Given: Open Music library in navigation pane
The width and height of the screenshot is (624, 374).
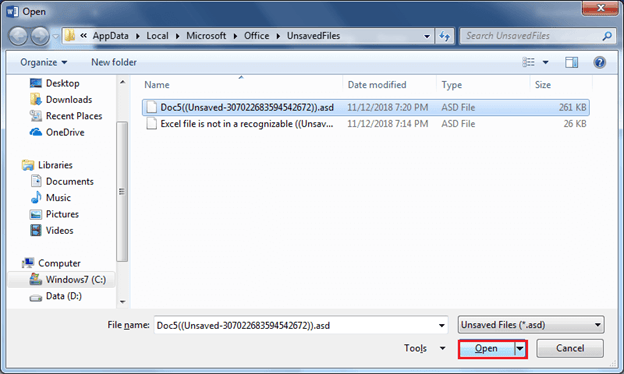Looking at the screenshot, I should pyautogui.click(x=51, y=198).
